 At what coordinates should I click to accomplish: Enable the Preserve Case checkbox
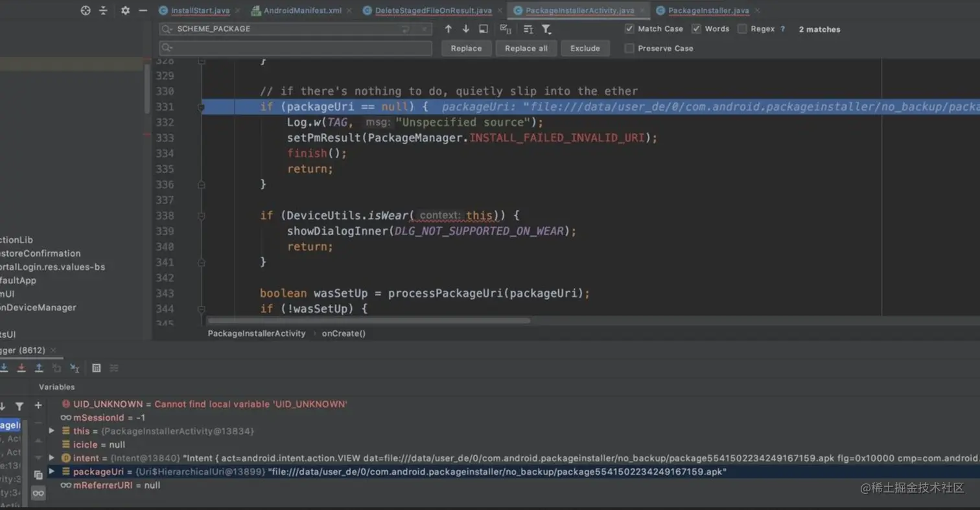click(629, 49)
